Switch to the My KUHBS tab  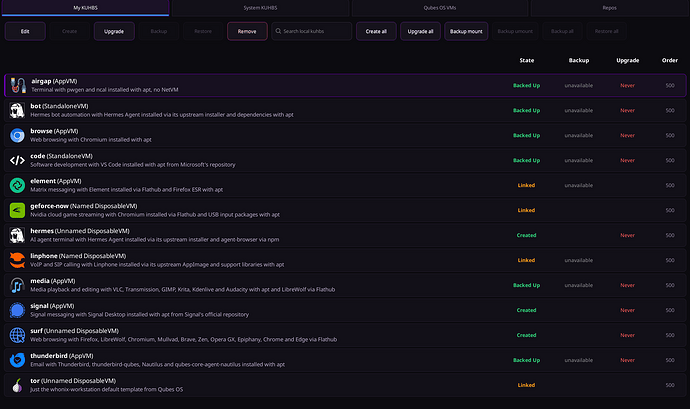[85, 8]
